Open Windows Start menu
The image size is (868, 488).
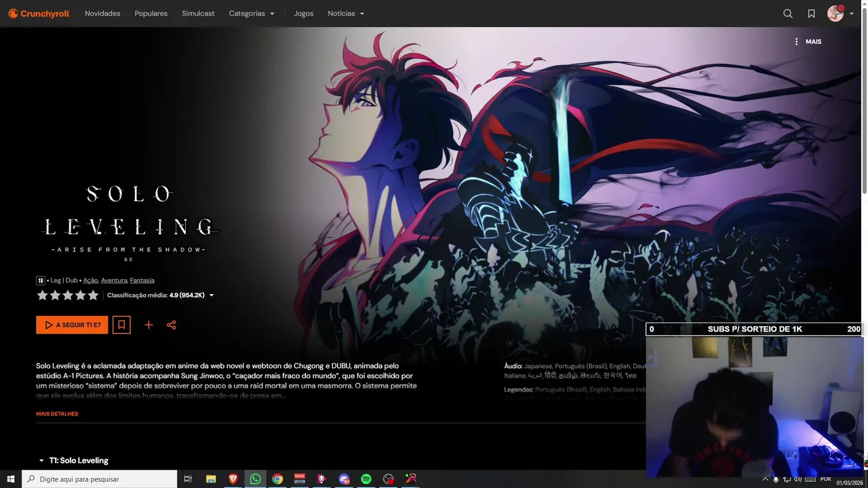11,479
